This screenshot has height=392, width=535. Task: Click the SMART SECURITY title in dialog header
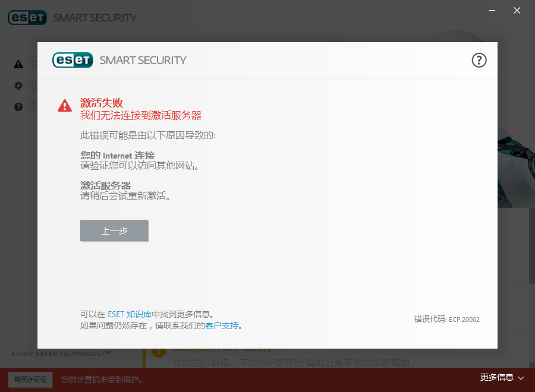pyautogui.click(x=143, y=60)
